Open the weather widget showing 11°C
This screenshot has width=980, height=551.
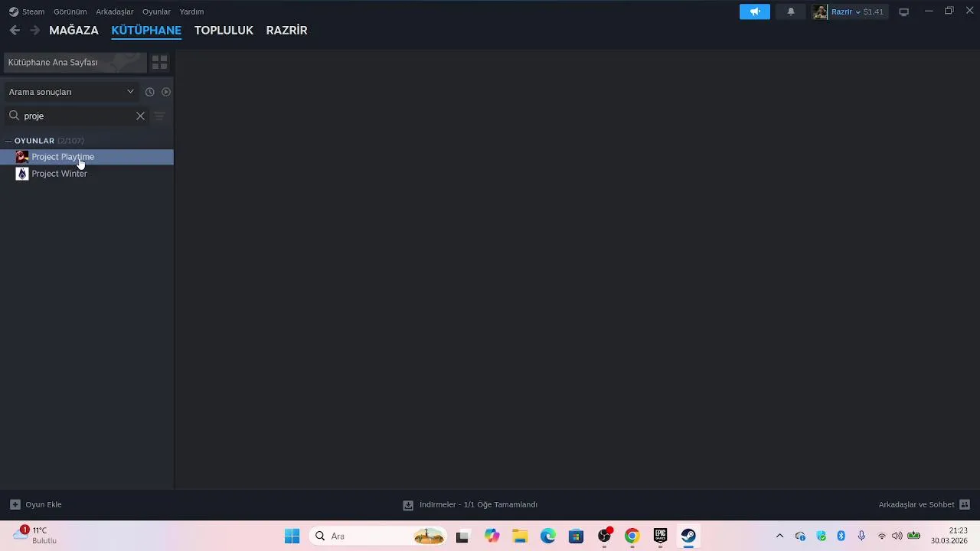pos(35,536)
